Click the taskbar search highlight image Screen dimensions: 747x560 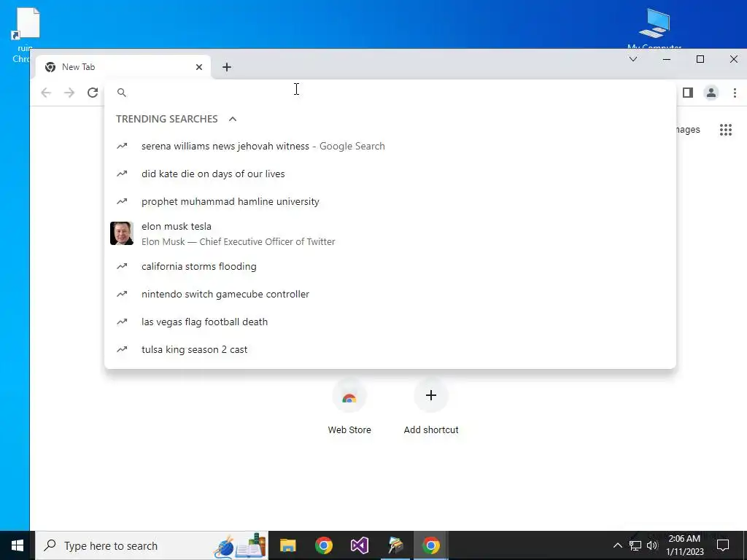[239, 545]
